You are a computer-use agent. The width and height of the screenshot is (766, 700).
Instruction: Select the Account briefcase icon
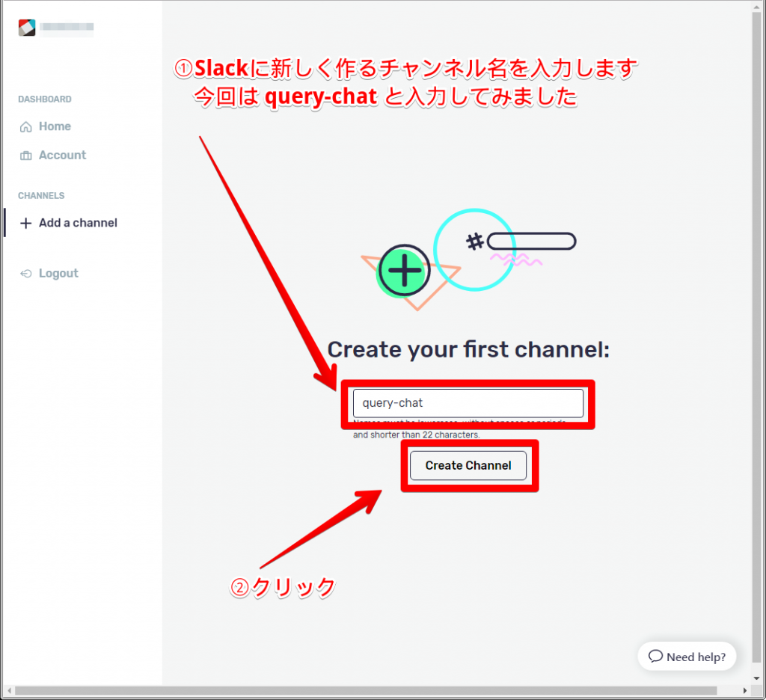[25, 155]
